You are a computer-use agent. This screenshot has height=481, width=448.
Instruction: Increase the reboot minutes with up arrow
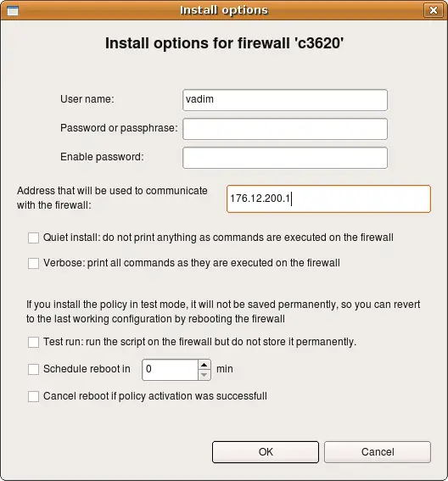[x=204, y=365]
